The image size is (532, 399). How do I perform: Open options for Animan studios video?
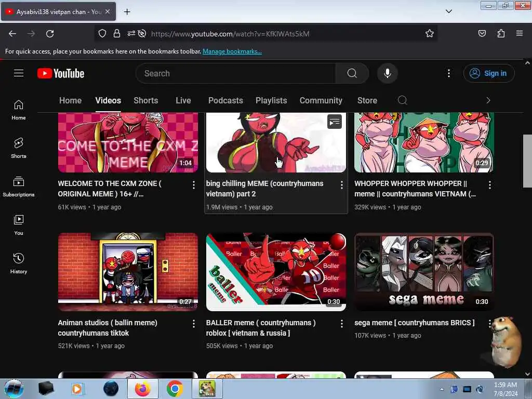(193, 324)
